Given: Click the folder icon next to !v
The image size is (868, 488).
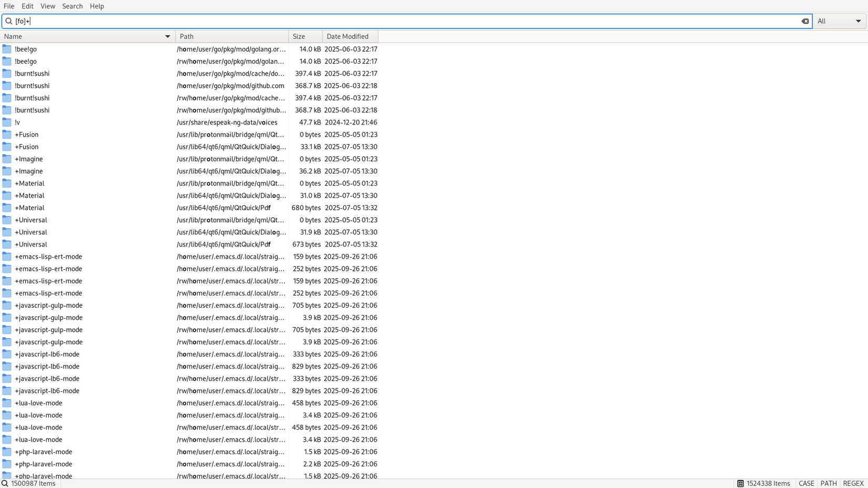Looking at the screenshot, I should click(6, 122).
